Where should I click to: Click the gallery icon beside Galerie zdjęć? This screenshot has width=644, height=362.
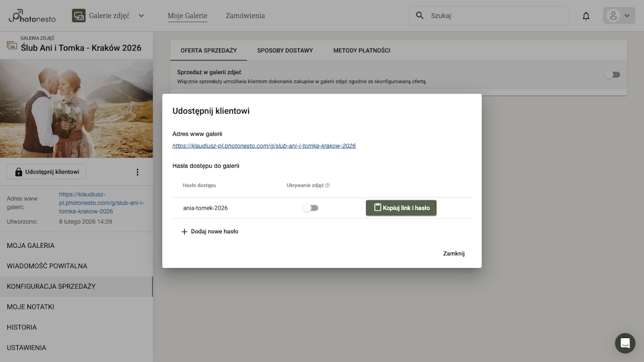click(x=79, y=16)
